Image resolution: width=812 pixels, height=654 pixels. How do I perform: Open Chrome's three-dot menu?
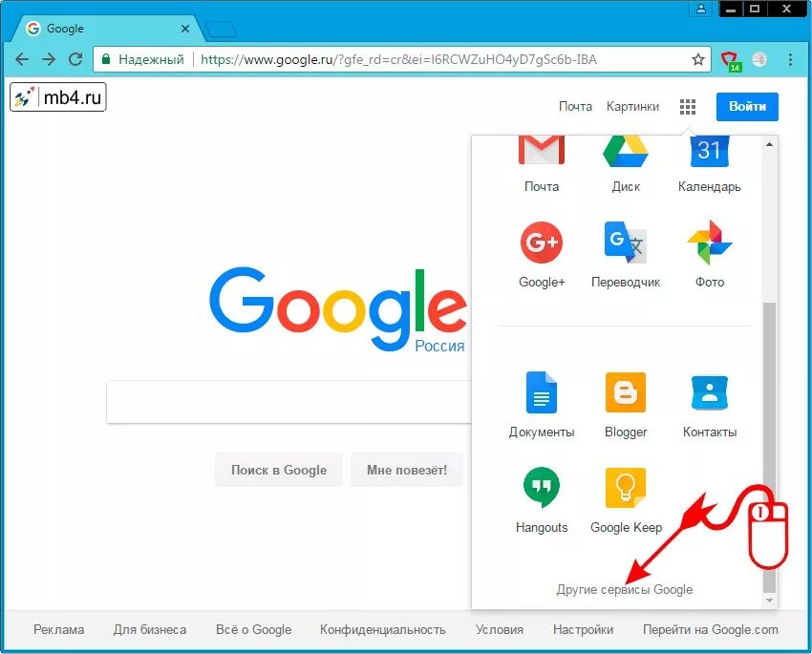click(790, 59)
